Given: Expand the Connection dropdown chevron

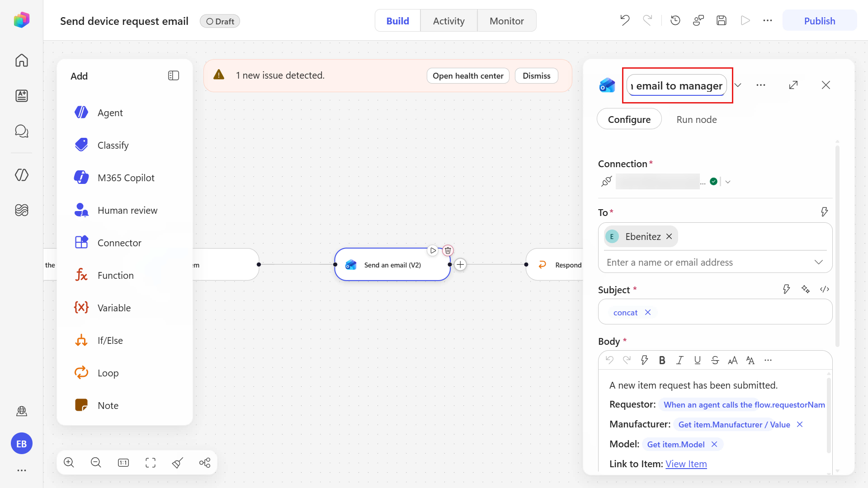Looking at the screenshot, I should [x=728, y=182].
